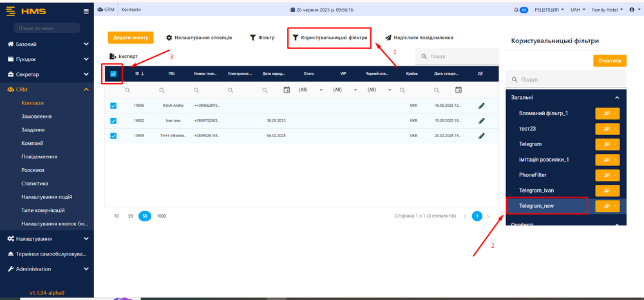Open calendar picker in Дата народження filter

click(x=287, y=90)
